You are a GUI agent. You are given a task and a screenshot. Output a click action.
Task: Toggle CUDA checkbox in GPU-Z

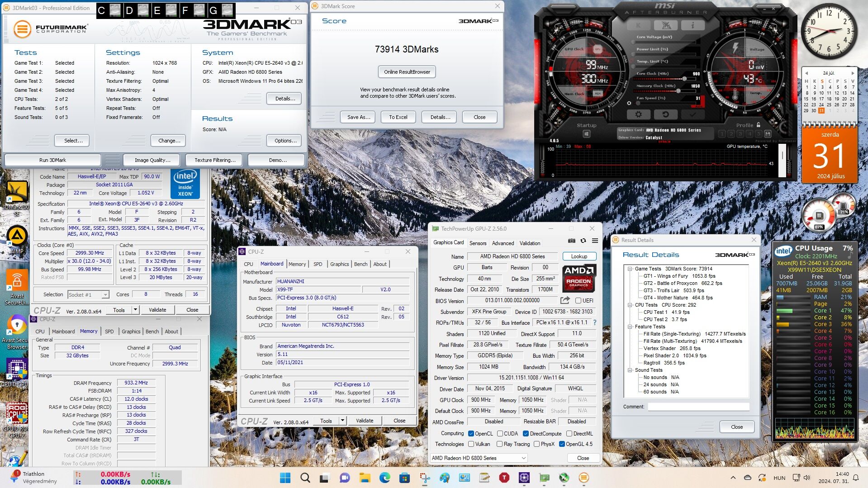pyautogui.click(x=500, y=434)
